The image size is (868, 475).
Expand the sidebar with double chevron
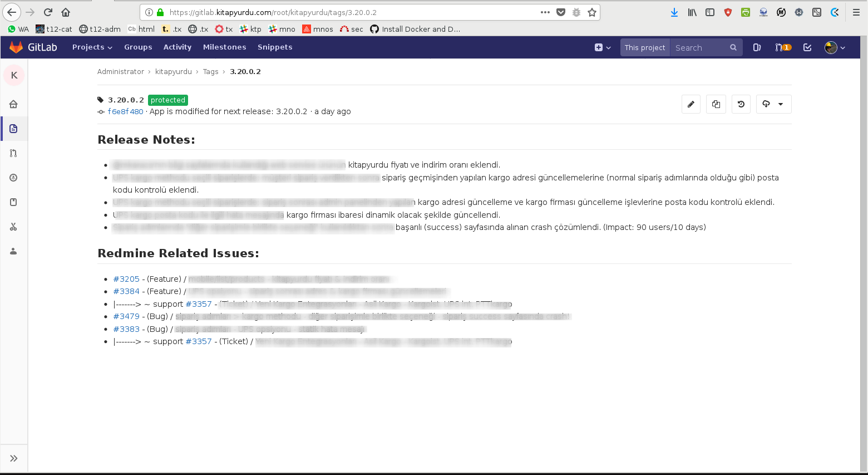14,458
